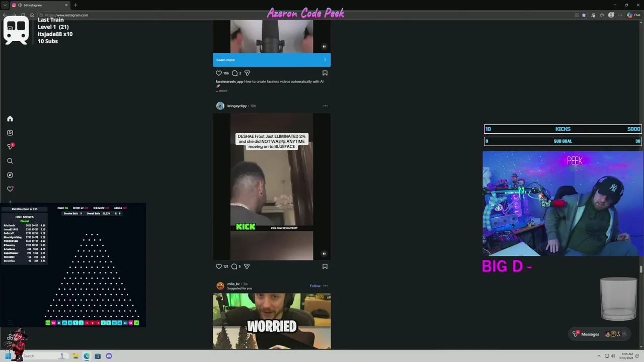Open File Explorer from taskbar
The width and height of the screenshot is (644, 362).
click(75, 356)
